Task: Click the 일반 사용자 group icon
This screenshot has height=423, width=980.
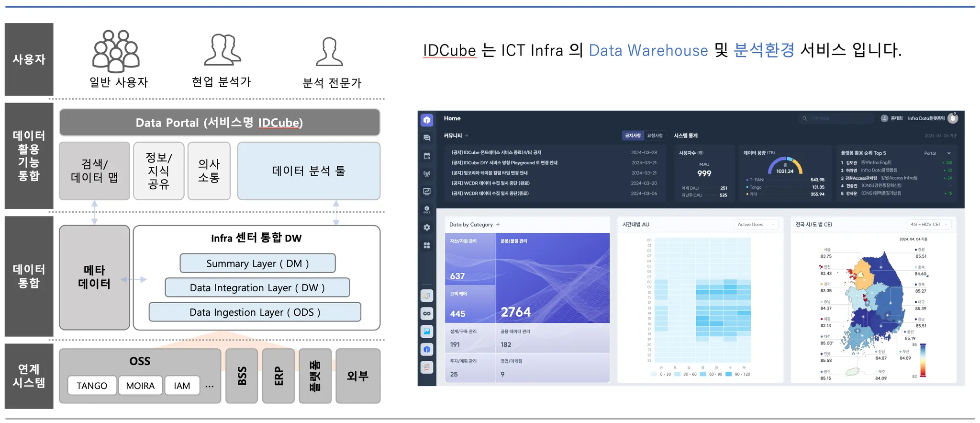Action: pyautogui.click(x=116, y=50)
